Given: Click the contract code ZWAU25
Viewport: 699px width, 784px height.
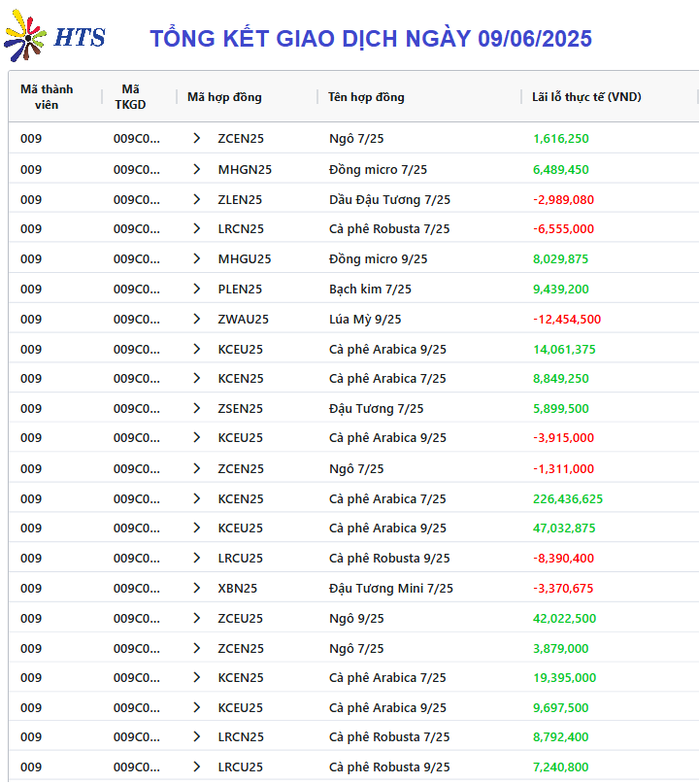Looking at the screenshot, I should tap(244, 319).
